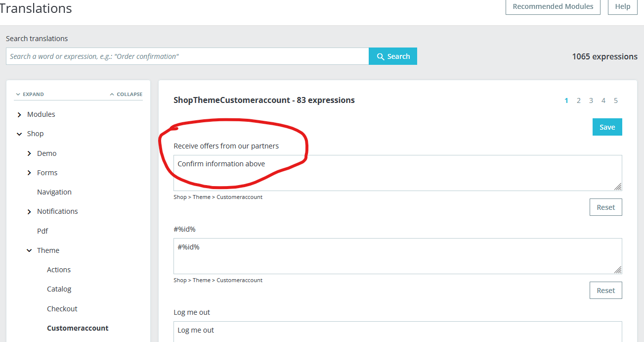Viewport: 644px width, 342px height.
Task: Expand the Demo subcategory chevron
Action: 29,154
